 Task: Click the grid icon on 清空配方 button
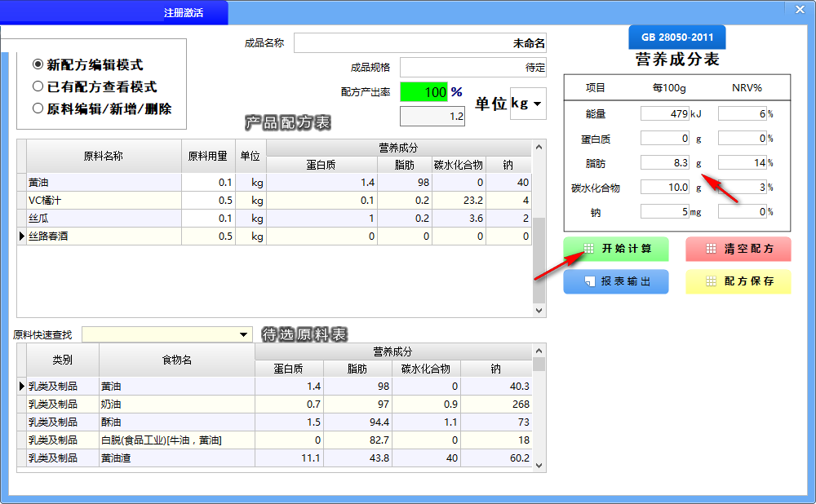(x=711, y=249)
